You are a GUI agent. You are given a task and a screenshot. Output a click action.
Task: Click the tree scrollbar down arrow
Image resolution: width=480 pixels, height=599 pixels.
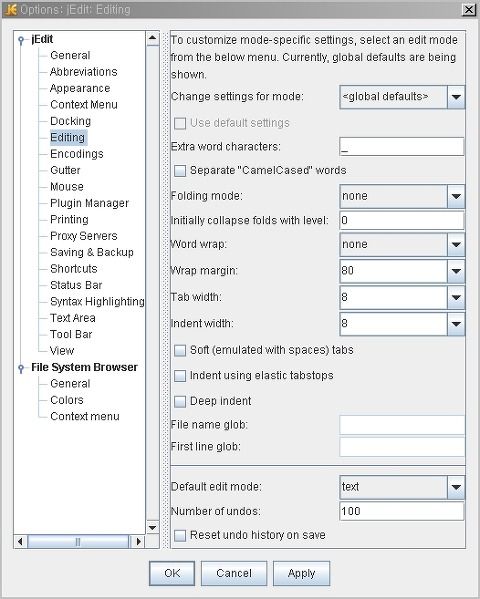(x=152, y=528)
